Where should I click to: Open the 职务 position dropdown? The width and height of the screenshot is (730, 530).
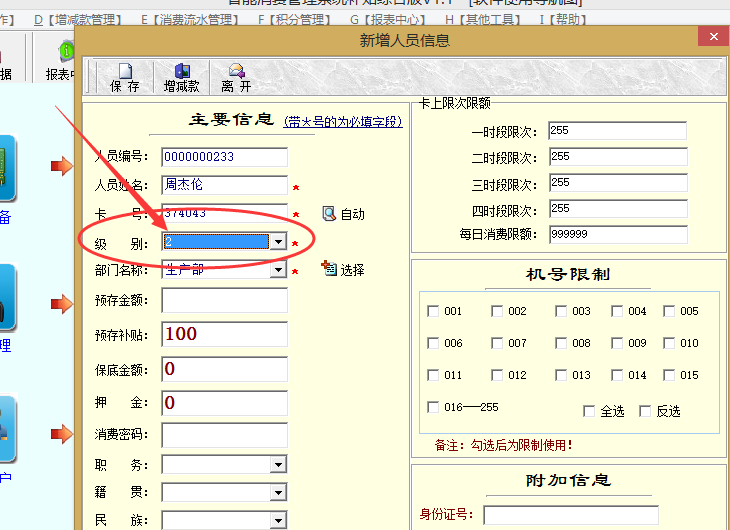(x=278, y=464)
